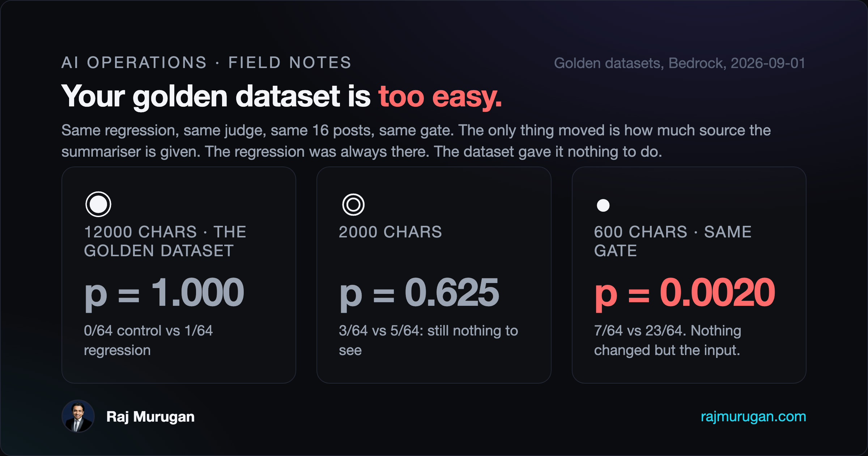Click the '0/64 control vs 1/64 regression' caption
Image resolution: width=868 pixels, height=456 pixels.
pos(148,340)
